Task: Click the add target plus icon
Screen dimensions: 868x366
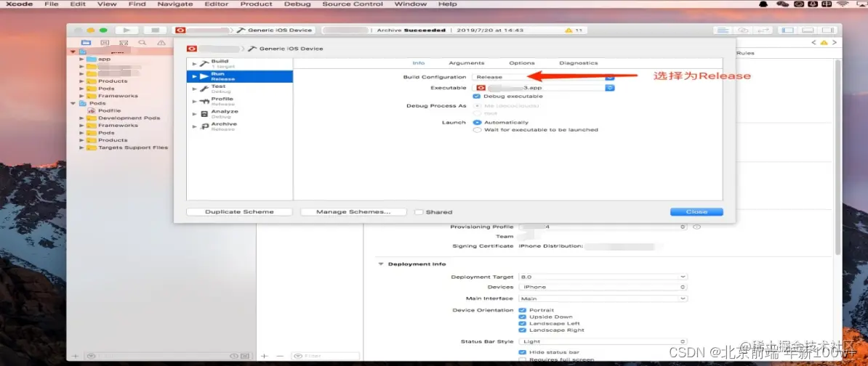Action: [x=265, y=357]
